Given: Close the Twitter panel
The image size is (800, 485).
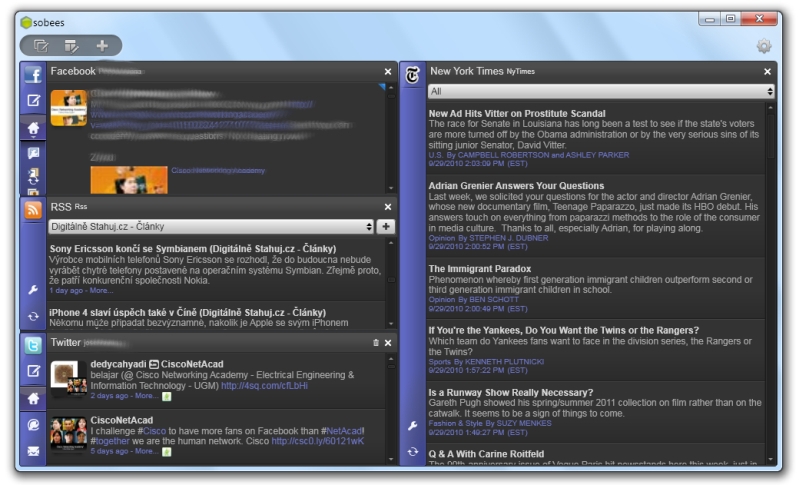Looking at the screenshot, I should pos(388,343).
